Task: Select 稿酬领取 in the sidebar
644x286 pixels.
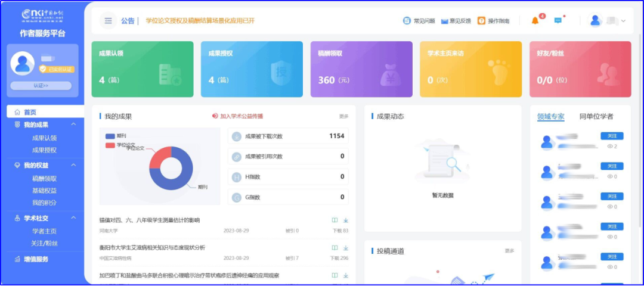Action: pos(45,178)
